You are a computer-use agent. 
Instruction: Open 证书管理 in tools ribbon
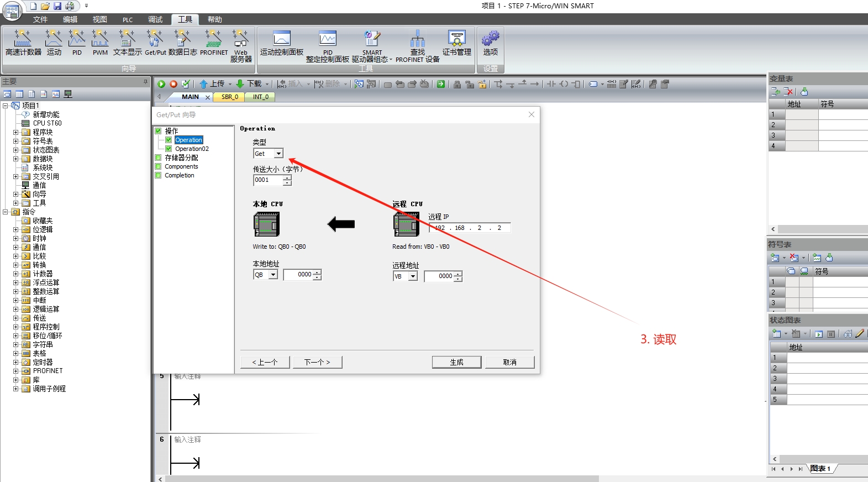tap(456, 43)
